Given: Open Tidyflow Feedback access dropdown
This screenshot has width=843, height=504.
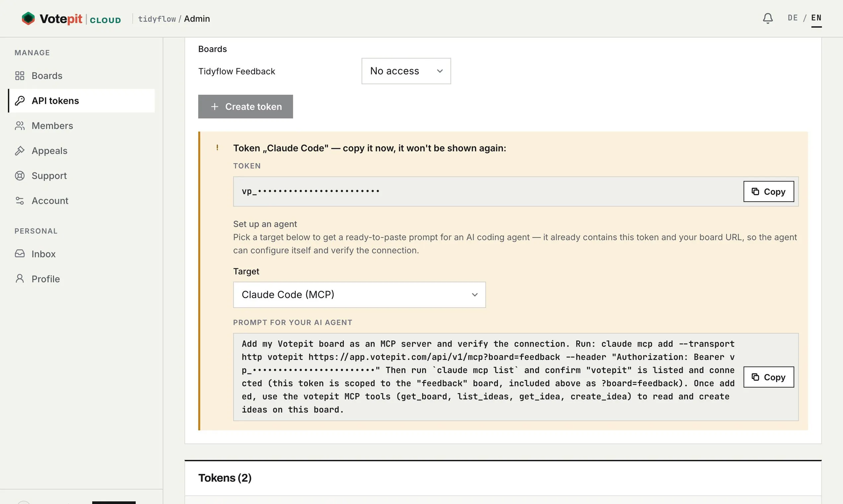Looking at the screenshot, I should [x=406, y=71].
